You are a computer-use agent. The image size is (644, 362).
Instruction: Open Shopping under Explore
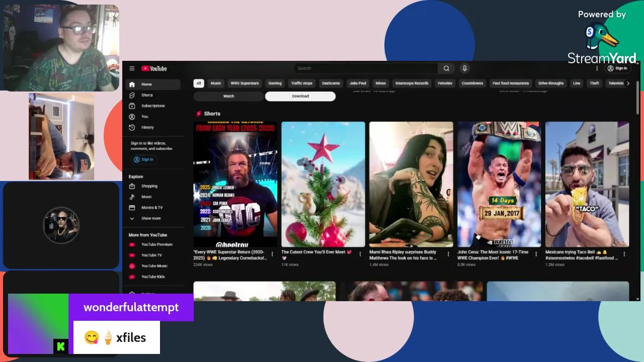click(153, 186)
